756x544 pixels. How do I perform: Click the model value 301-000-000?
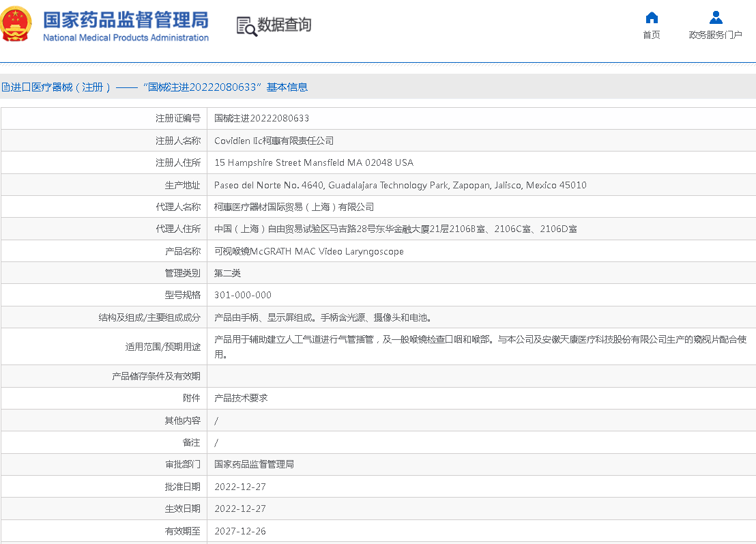242,296
